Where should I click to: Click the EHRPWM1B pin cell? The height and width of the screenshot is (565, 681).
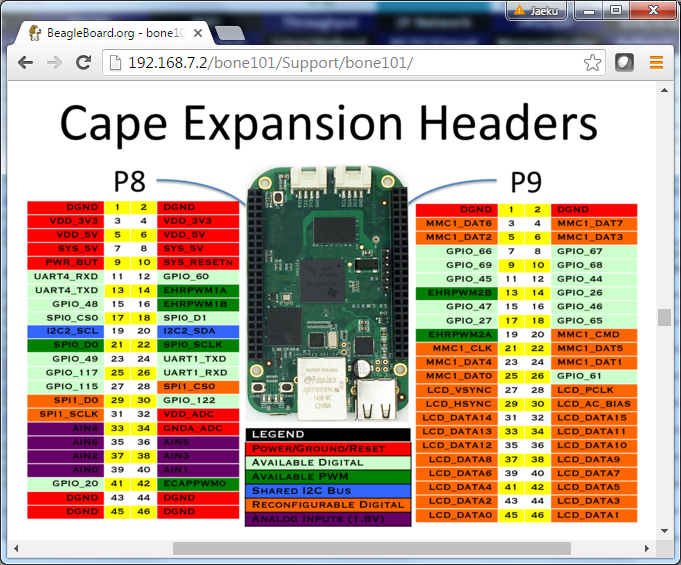click(198, 304)
